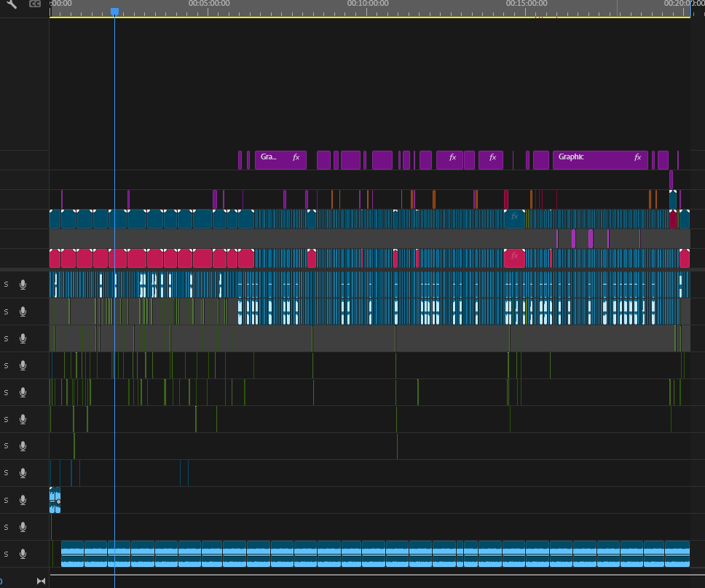Click the 00:05:00:00 mark on the time ruler
705x588 pixels.
[x=209, y=4]
